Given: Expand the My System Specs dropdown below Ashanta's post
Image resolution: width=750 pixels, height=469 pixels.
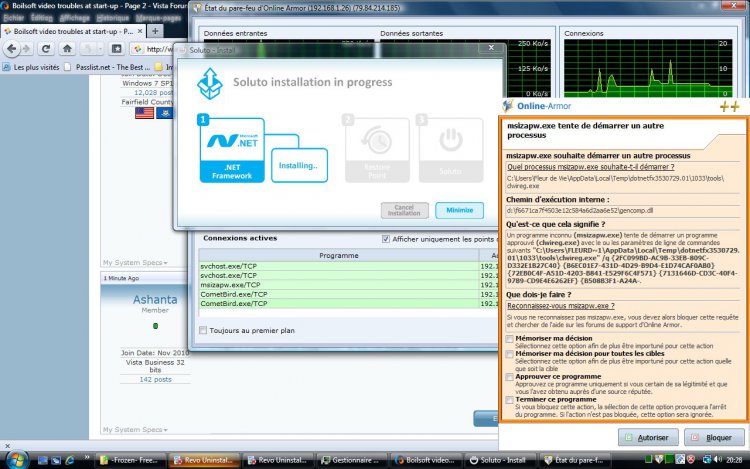Looking at the screenshot, I should [x=135, y=430].
